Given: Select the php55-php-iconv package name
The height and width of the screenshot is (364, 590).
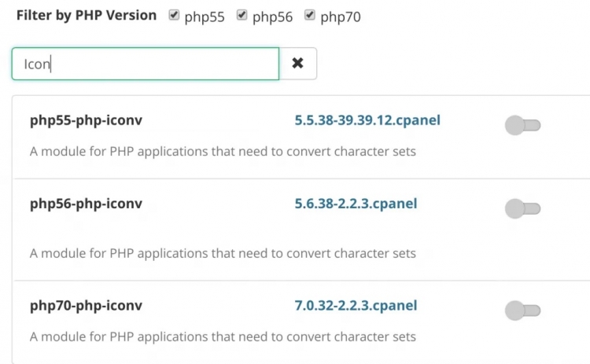Looking at the screenshot, I should coord(86,120).
